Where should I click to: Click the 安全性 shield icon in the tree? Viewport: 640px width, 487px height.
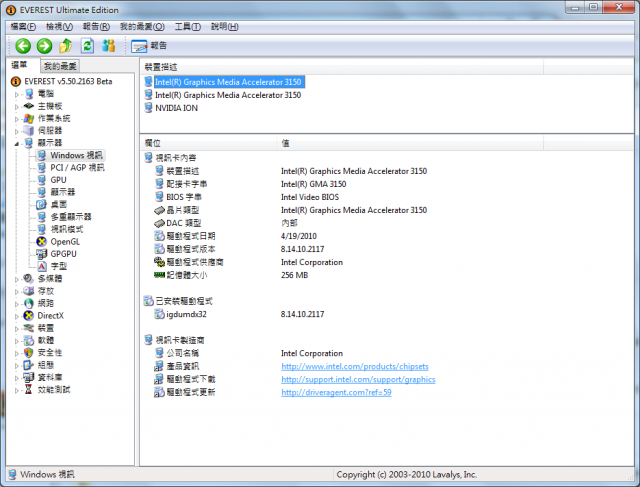click(x=28, y=352)
